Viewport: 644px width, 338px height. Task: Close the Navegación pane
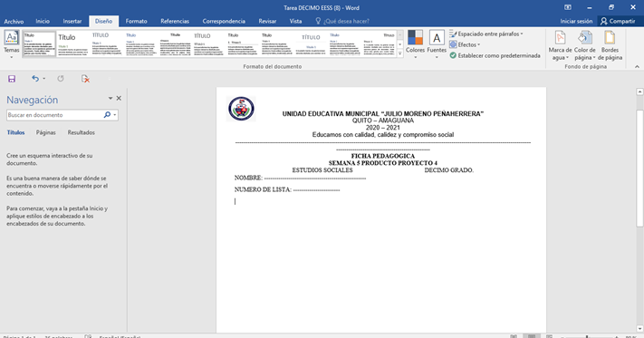[119, 99]
